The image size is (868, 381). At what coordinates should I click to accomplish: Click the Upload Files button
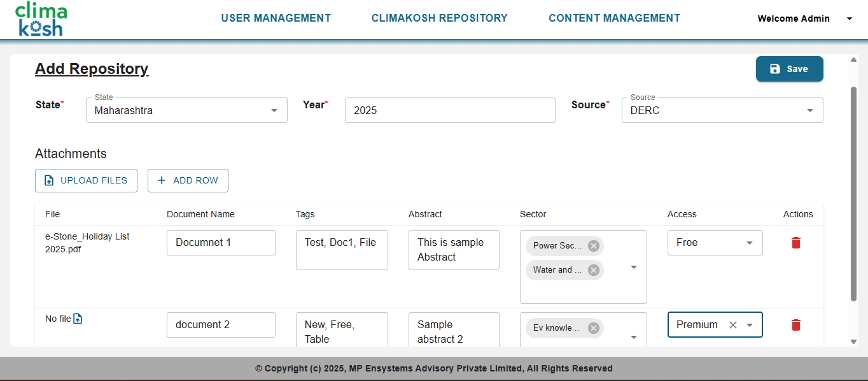[x=86, y=180]
